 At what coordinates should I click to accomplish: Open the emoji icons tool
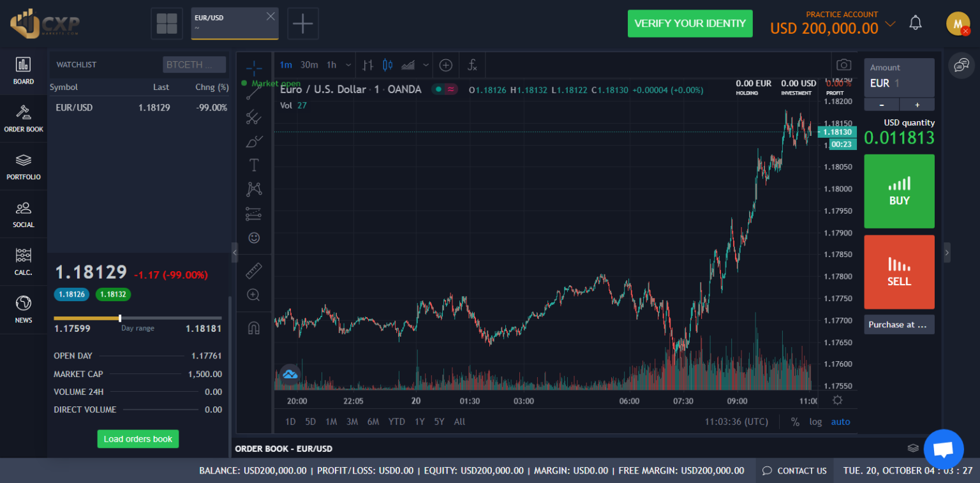pyautogui.click(x=254, y=237)
